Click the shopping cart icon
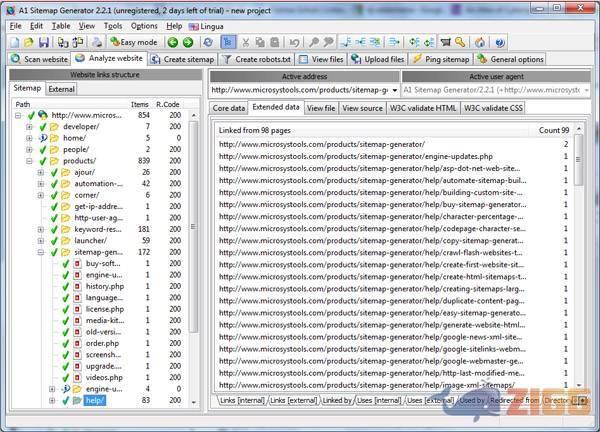The image size is (600, 432). [445, 42]
